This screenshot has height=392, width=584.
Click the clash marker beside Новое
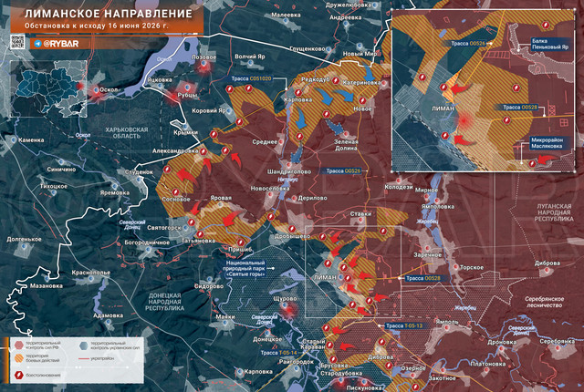[x=362, y=100]
